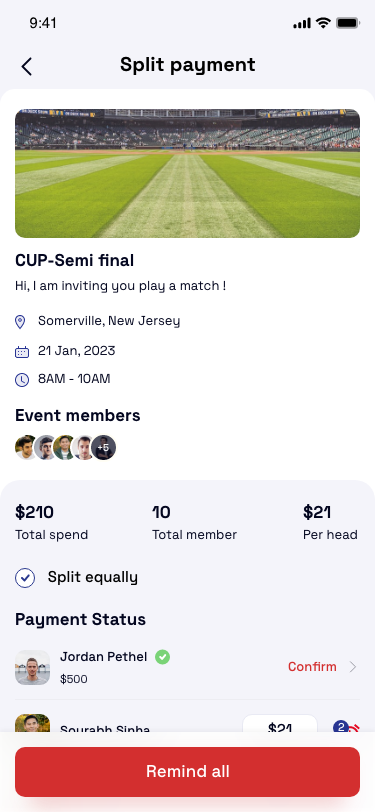Open the stadium field banner image
Image resolution: width=375 pixels, height=812 pixels.
pyautogui.click(x=188, y=173)
